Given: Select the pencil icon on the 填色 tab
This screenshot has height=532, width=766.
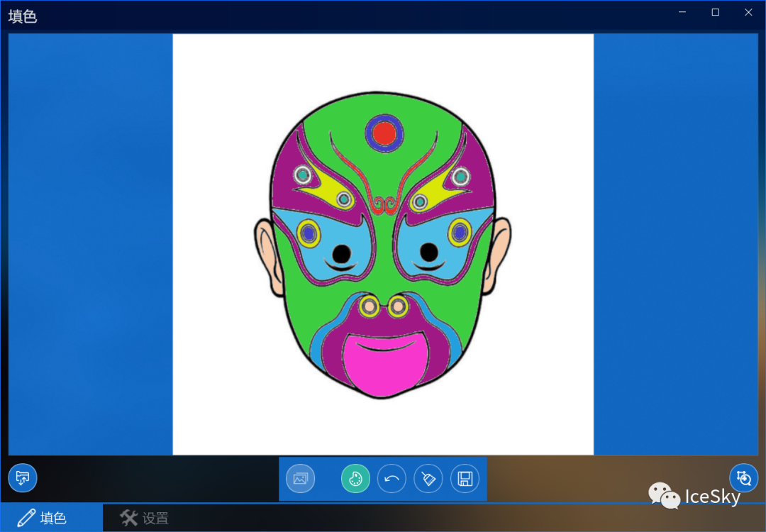Looking at the screenshot, I should (26, 518).
